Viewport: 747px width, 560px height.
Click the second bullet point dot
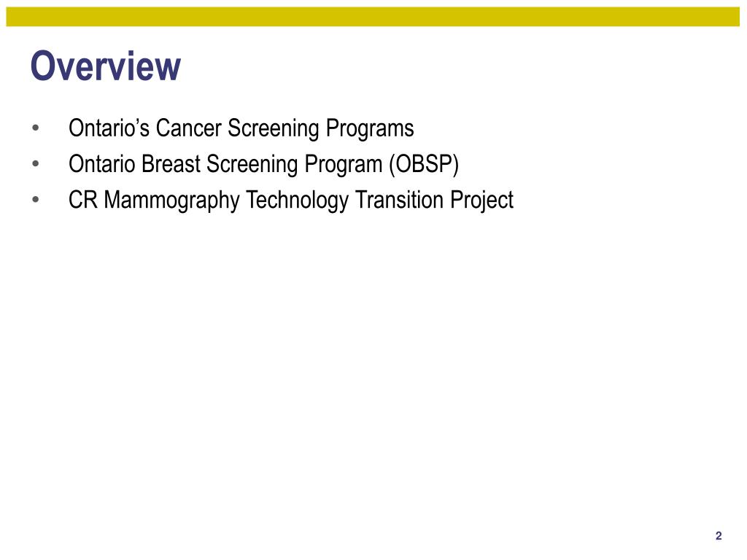tap(36, 164)
